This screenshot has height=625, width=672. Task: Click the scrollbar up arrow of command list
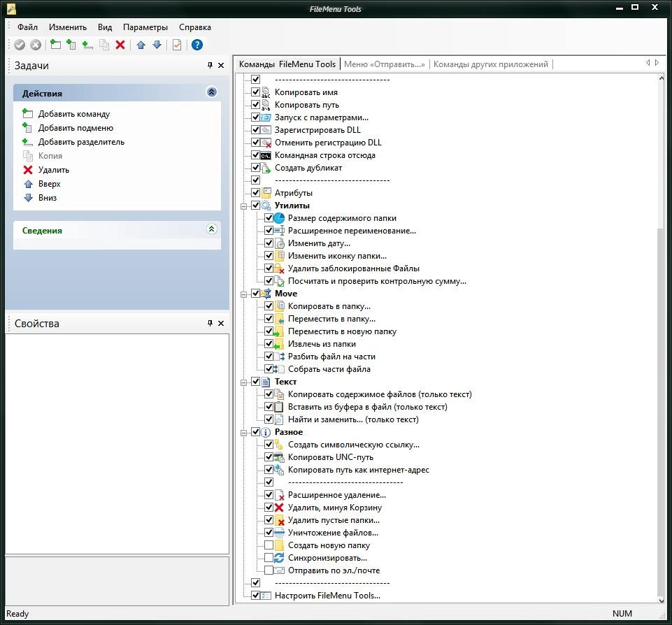(x=661, y=78)
